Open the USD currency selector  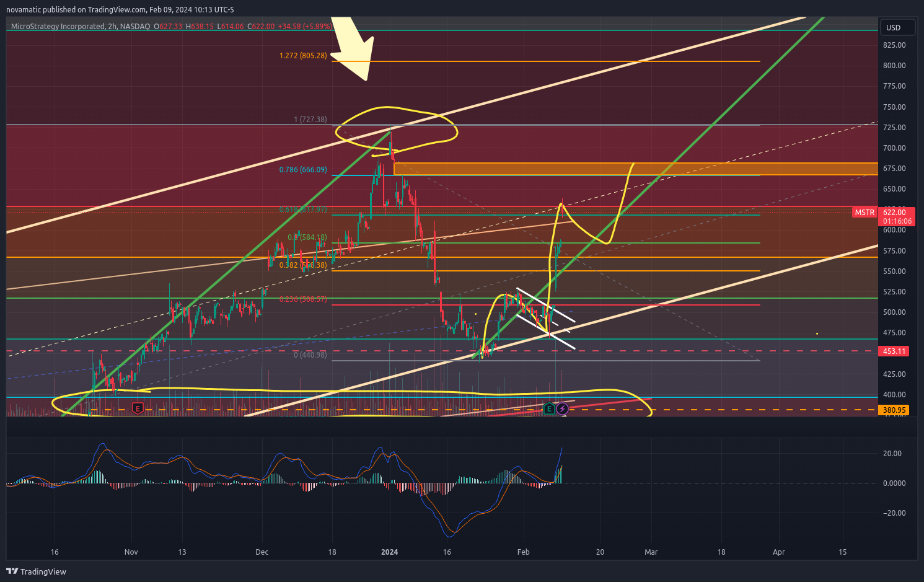point(897,27)
